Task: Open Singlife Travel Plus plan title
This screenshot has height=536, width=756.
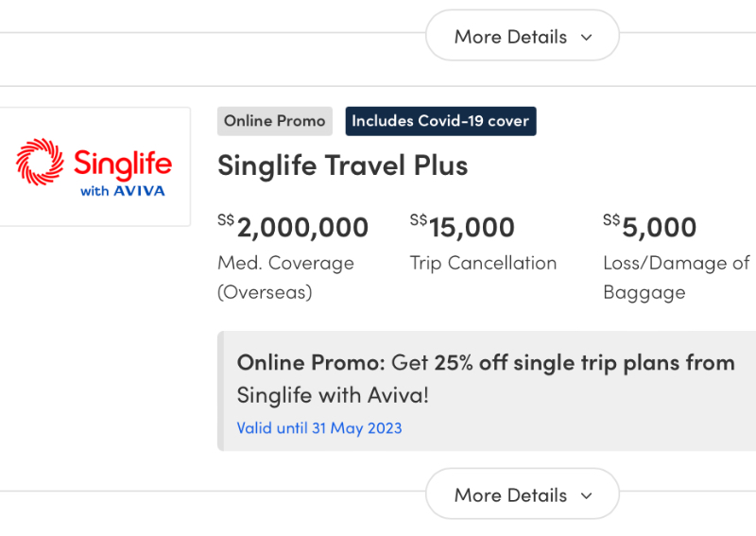Action: [x=342, y=165]
